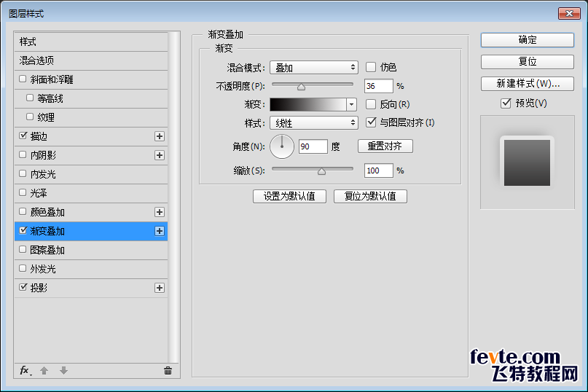Click the style preview thumbnail
The image size is (588, 392).
click(527, 162)
